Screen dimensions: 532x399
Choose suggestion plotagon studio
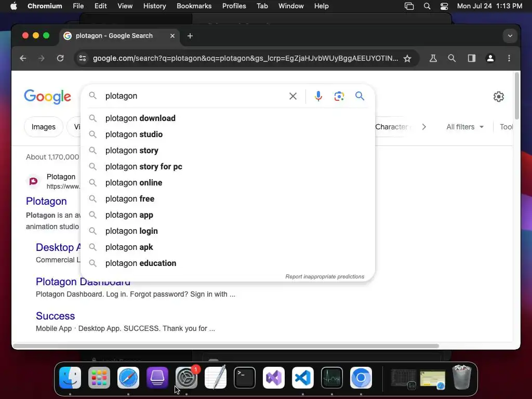point(228,135)
